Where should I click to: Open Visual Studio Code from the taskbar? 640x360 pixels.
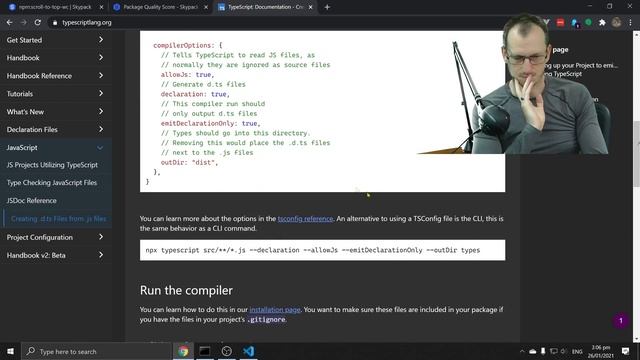[x=248, y=351]
